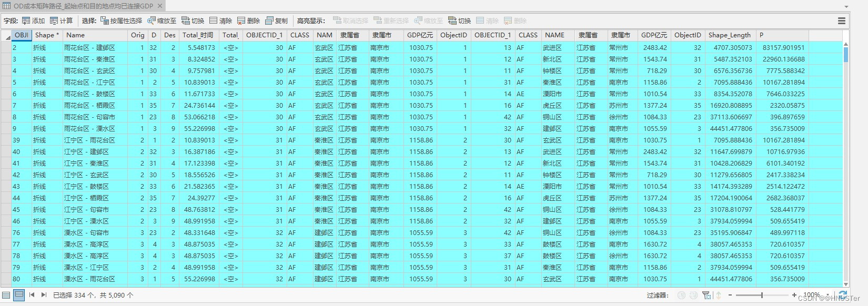
Task: Select row header for OBJECTID 39
Action: tap(6, 140)
